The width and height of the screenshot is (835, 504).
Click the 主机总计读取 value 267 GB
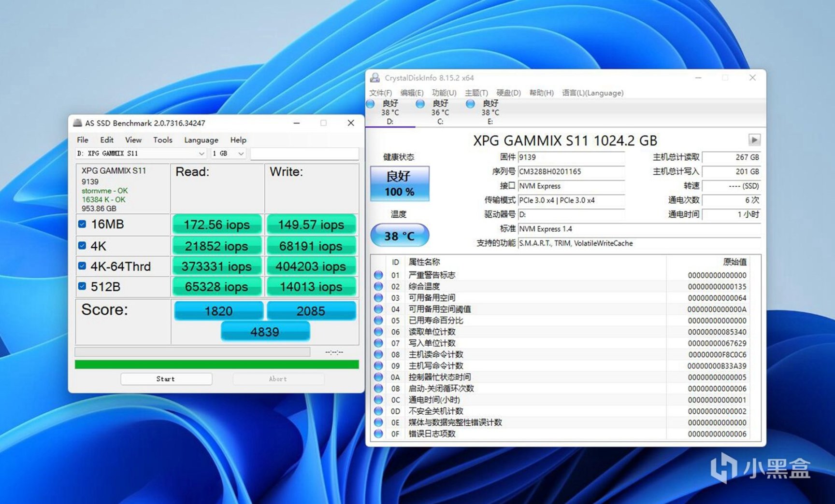[x=732, y=157]
